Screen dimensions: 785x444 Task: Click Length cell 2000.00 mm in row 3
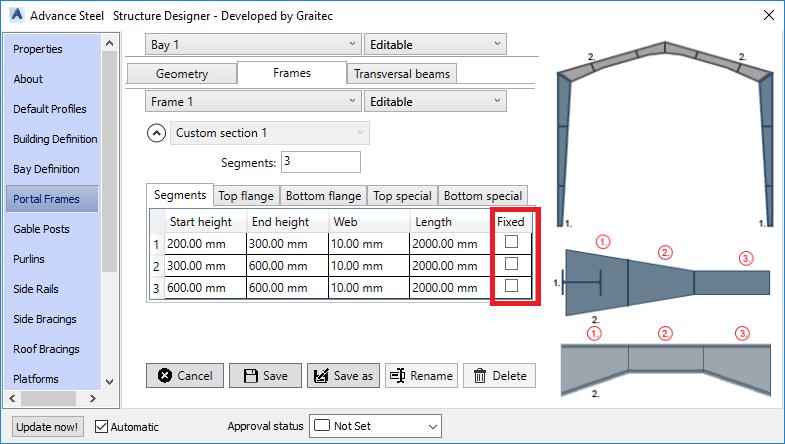pos(450,288)
